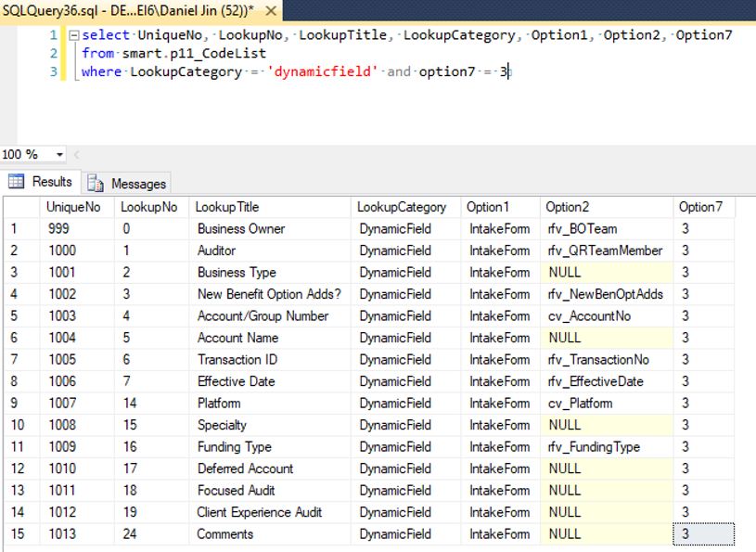Click the 'Funding Type' cell

[x=270, y=447]
